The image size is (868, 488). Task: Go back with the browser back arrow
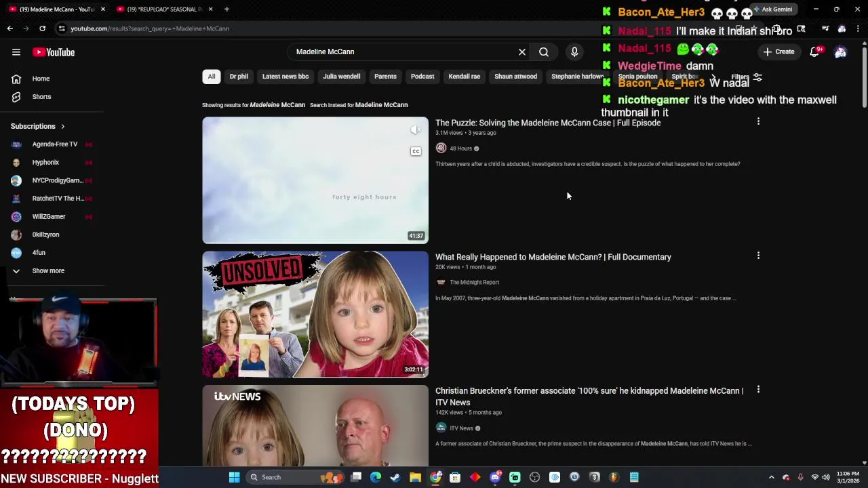pyautogui.click(x=10, y=28)
